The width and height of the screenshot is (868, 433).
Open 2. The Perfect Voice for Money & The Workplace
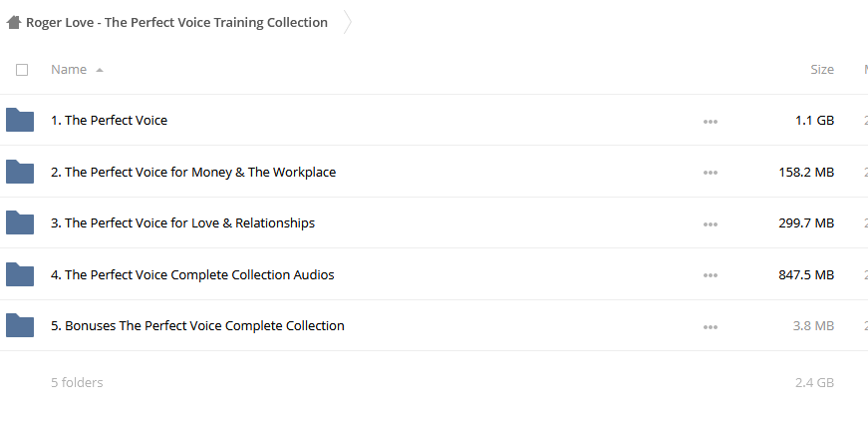tap(193, 172)
